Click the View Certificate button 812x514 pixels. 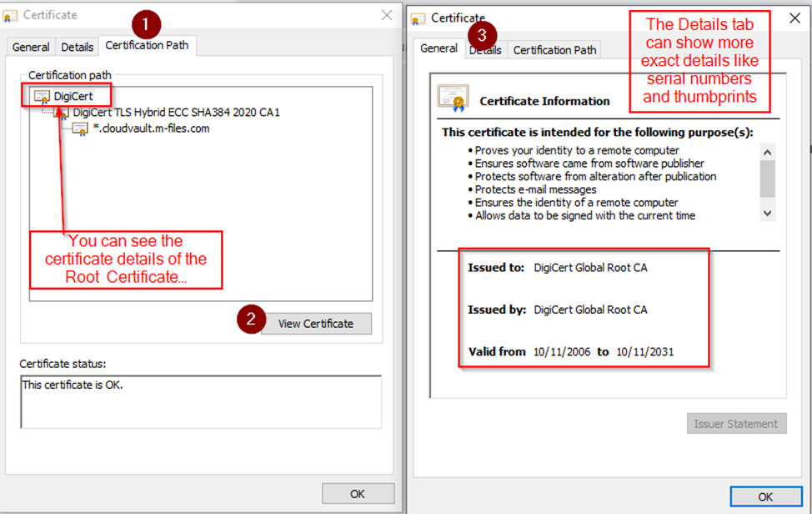[316, 323]
